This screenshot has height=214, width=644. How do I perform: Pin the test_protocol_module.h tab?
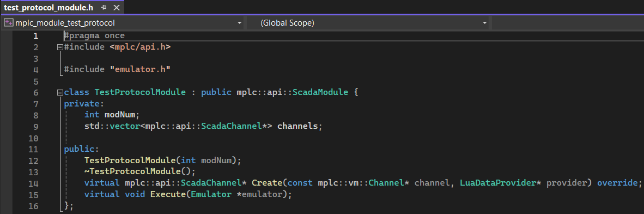(x=104, y=8)
